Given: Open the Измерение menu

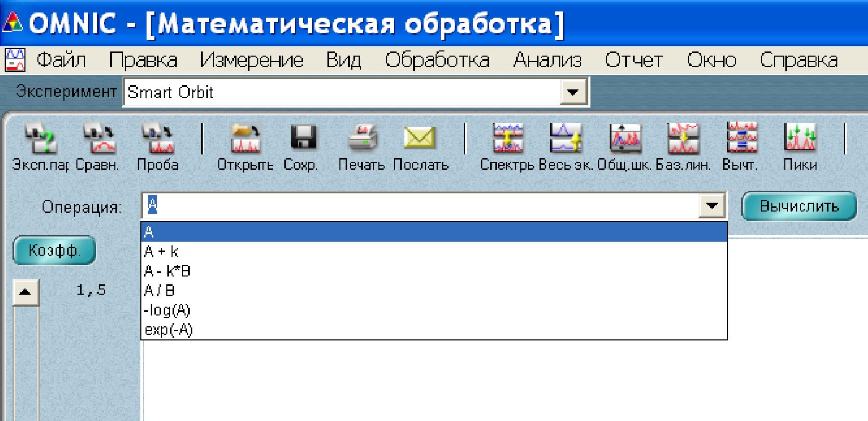Looking at the screenshot, I should (x=252, y=60).
